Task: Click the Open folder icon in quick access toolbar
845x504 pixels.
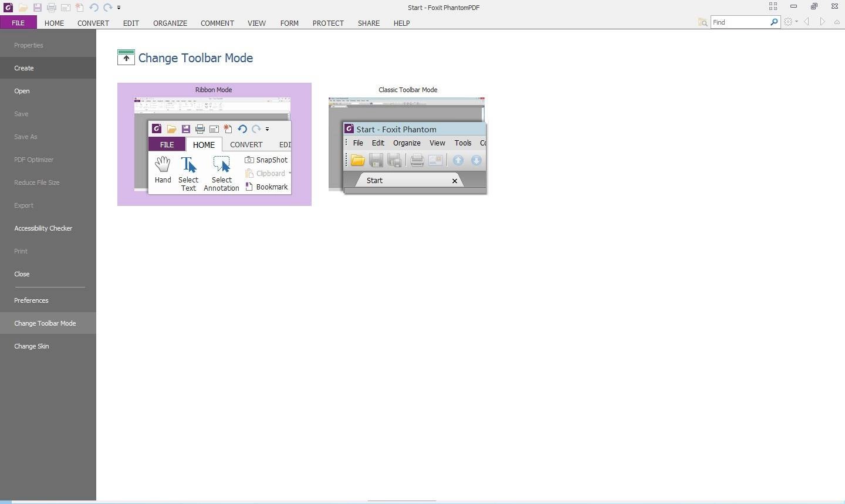Action: (x=23, y=8)
